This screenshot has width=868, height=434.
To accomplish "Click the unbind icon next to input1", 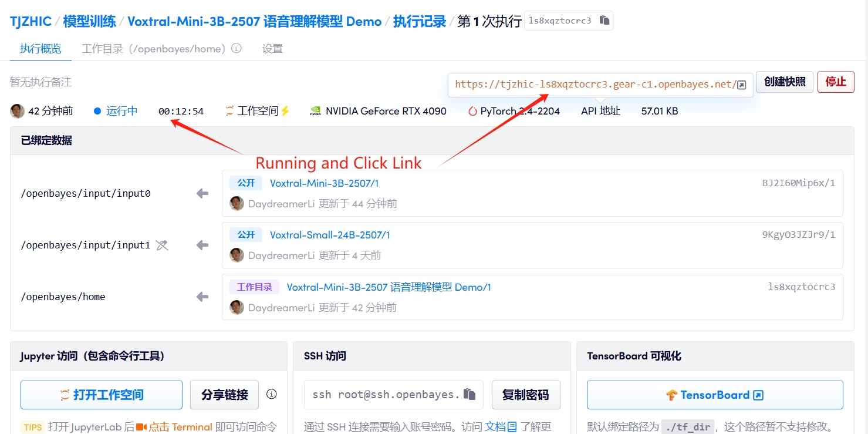I will coord(162,245).
